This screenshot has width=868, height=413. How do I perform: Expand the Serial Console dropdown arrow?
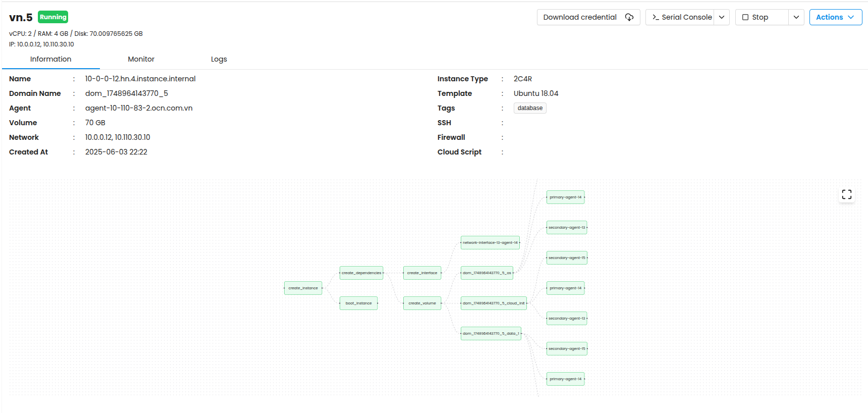click(x=722, y=17)
